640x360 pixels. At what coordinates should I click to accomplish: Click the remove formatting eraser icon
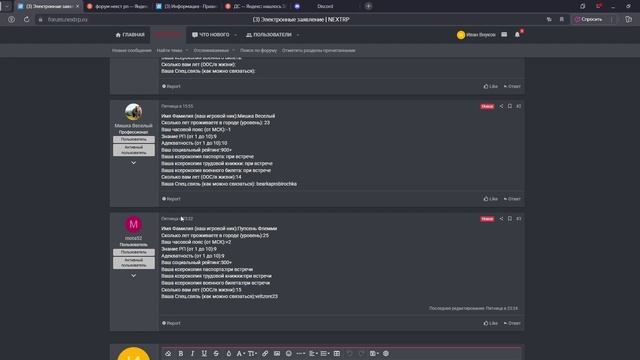[168, 353]
